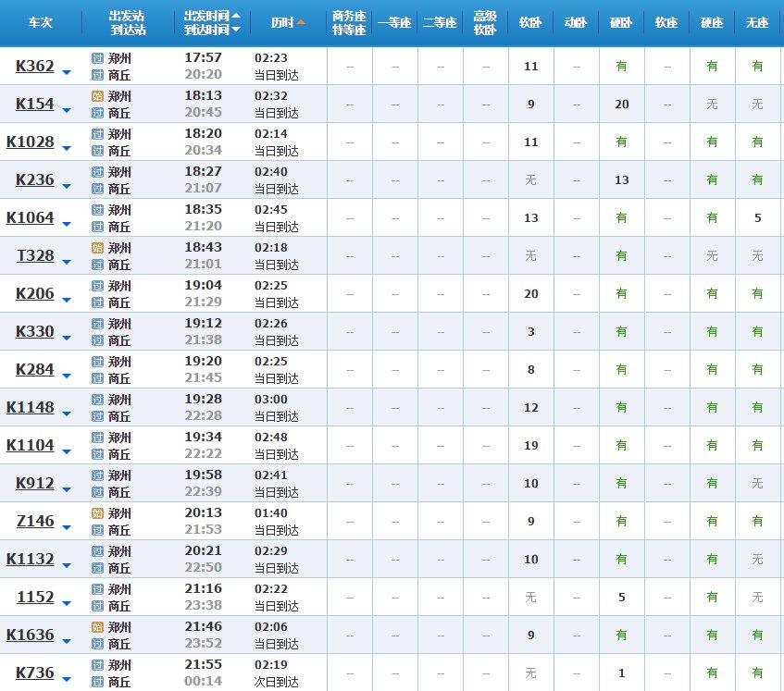
Task: Click K1104 departure 过 icon at 郑州
Action: point(97,438)
